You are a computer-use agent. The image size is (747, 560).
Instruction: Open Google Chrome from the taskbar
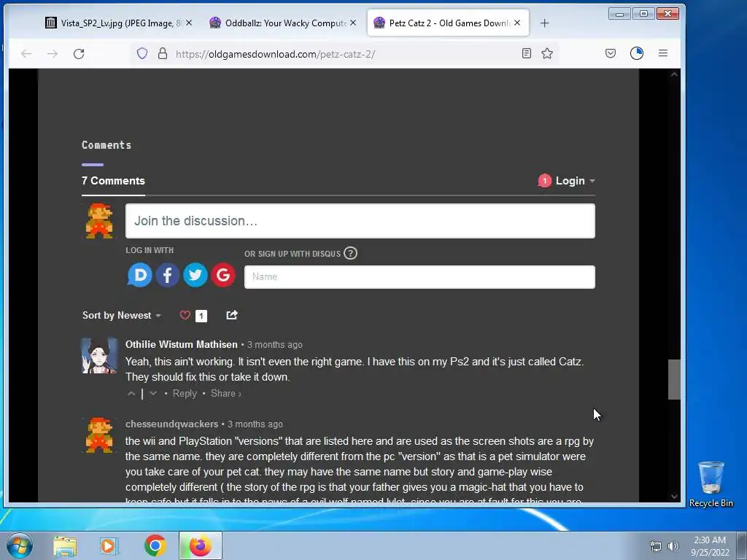[155, 545]
